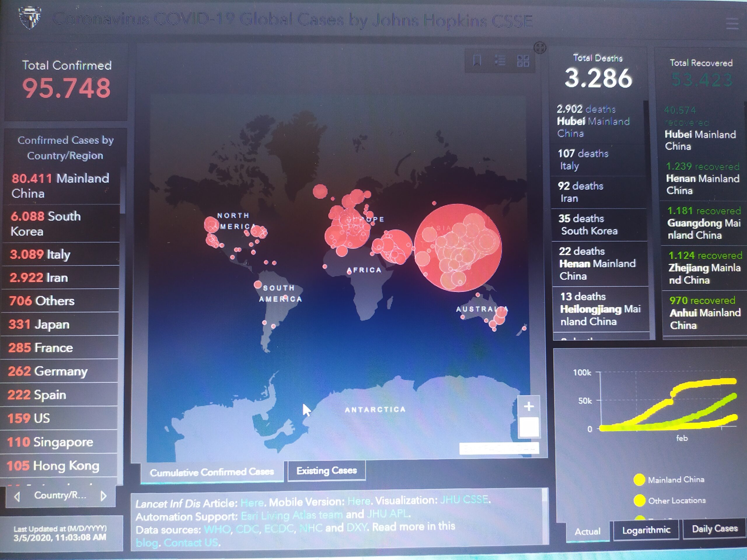Select 706 Others in the country list
This screenshot has height=560, width=747.
tap(60, 301)
